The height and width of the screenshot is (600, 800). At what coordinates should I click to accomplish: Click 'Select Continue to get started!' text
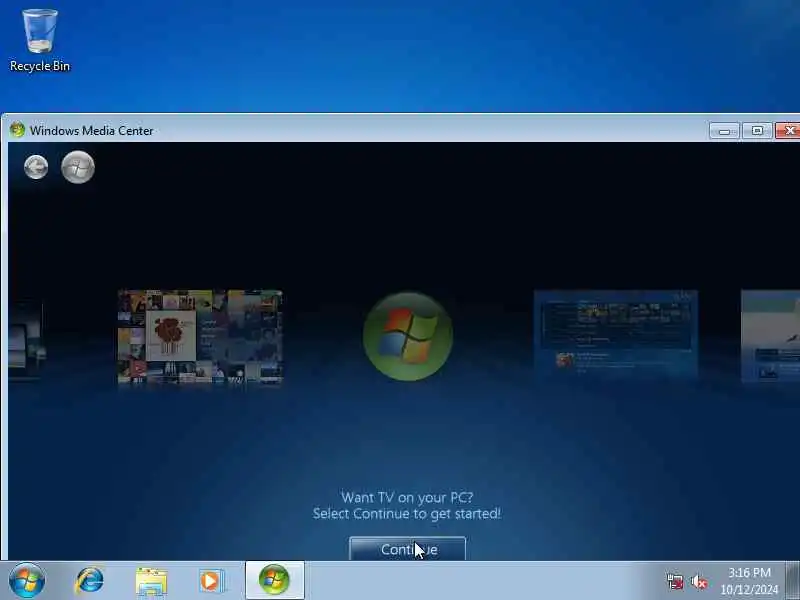[x=407, y=513]
